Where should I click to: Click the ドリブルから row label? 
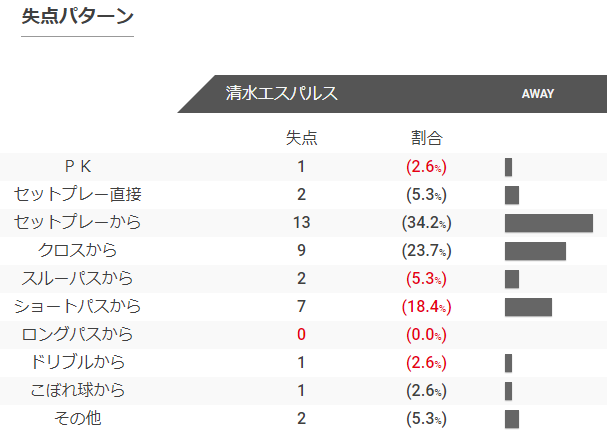(78, 362)
